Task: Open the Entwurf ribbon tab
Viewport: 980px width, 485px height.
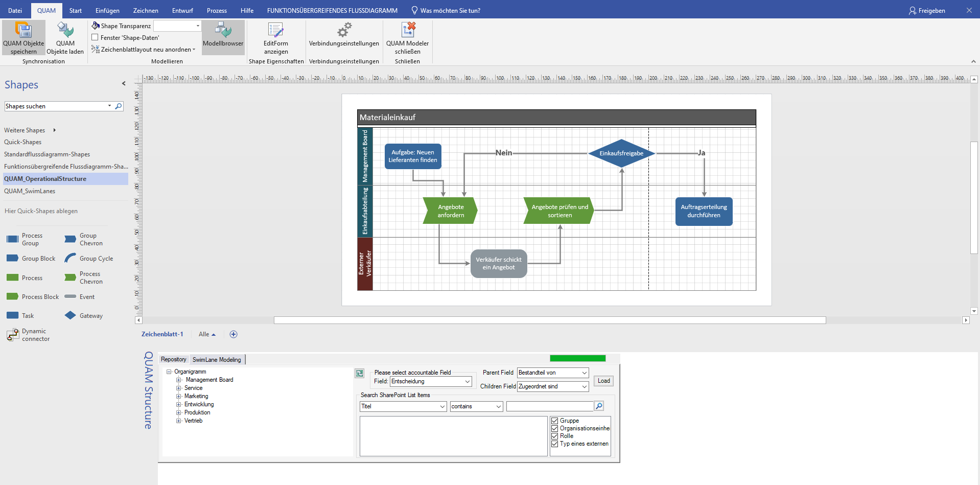Action: [182, 10]
